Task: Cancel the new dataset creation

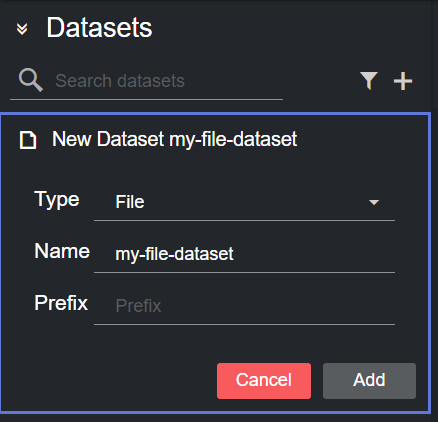Action: click(x=264, y=381)
